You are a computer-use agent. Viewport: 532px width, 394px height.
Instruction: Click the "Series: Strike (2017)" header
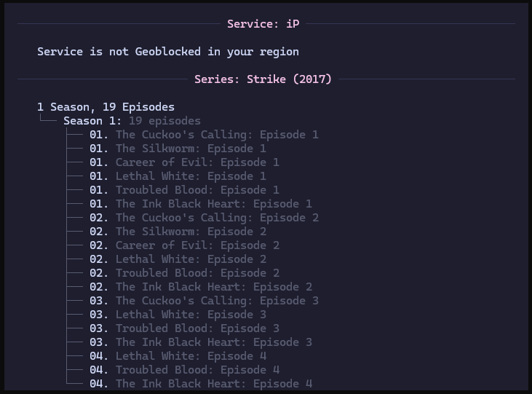tap(263, 79)
